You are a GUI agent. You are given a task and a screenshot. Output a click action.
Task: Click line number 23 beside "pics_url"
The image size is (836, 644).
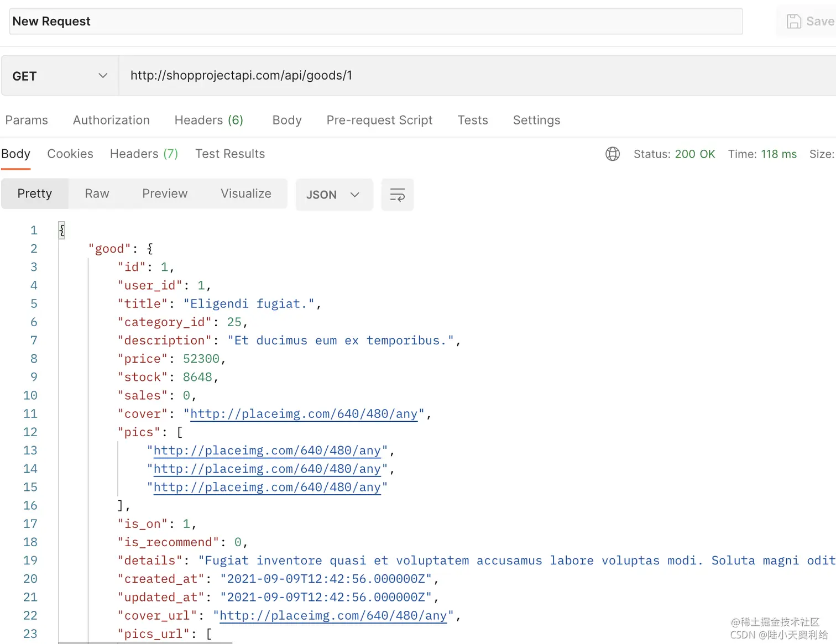pos(30,634)
